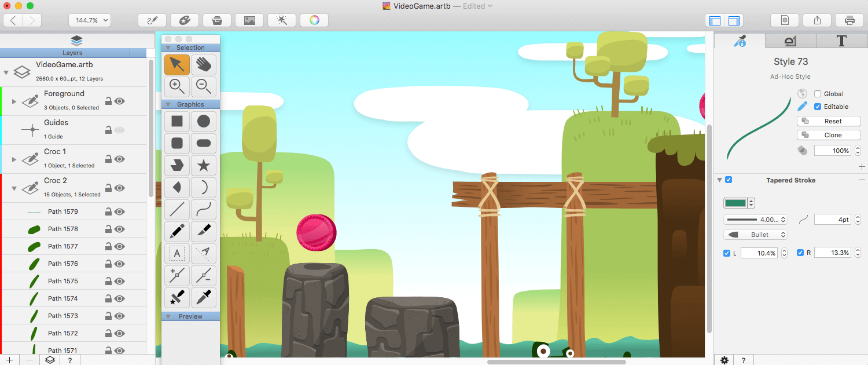This screenshot has height=365, width=868.
Task: Select the Line drawing tool
Action: click(177, 210)
